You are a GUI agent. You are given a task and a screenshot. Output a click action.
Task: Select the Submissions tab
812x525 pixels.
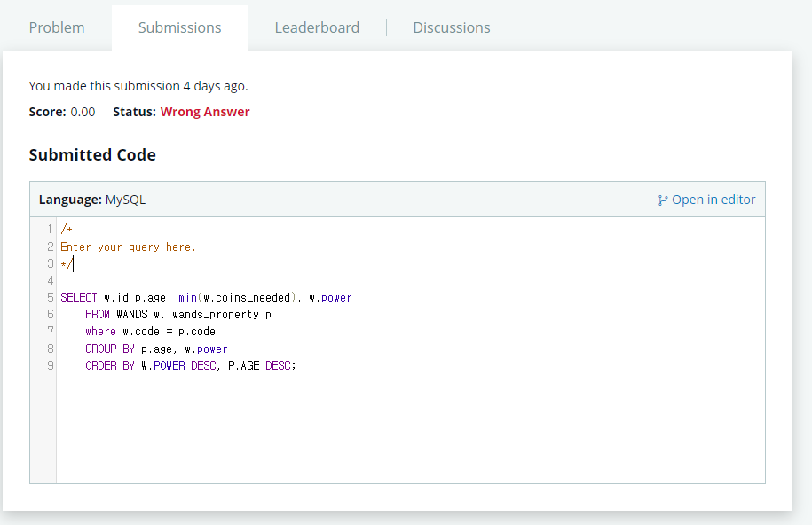179,27
